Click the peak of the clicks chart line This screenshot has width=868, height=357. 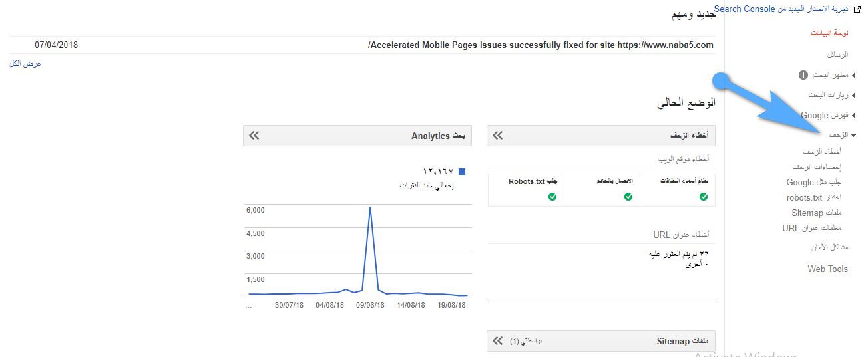click(x=370, y=208)
